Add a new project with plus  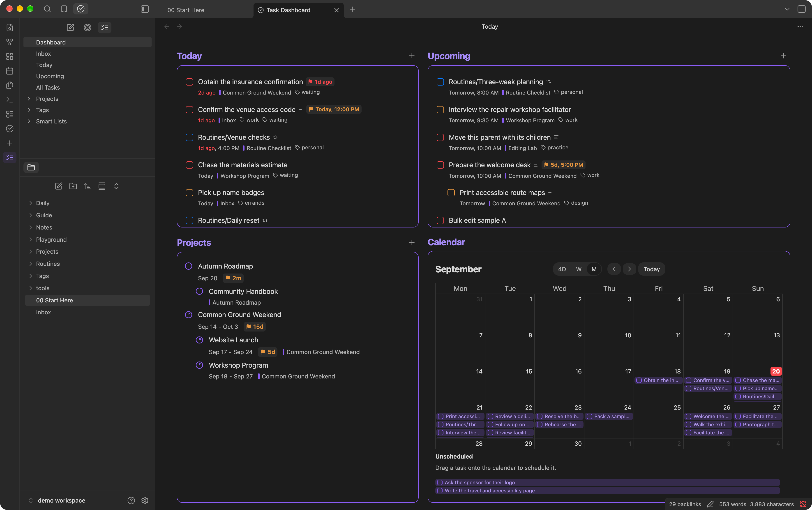pyautogui.click(x=412, y=243)
